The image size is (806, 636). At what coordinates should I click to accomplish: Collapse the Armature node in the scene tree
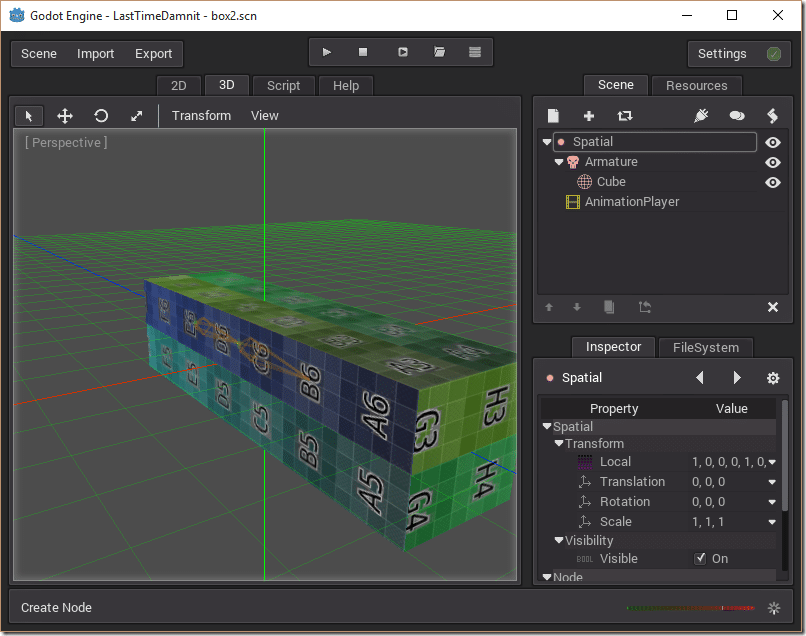click(558, 161)
